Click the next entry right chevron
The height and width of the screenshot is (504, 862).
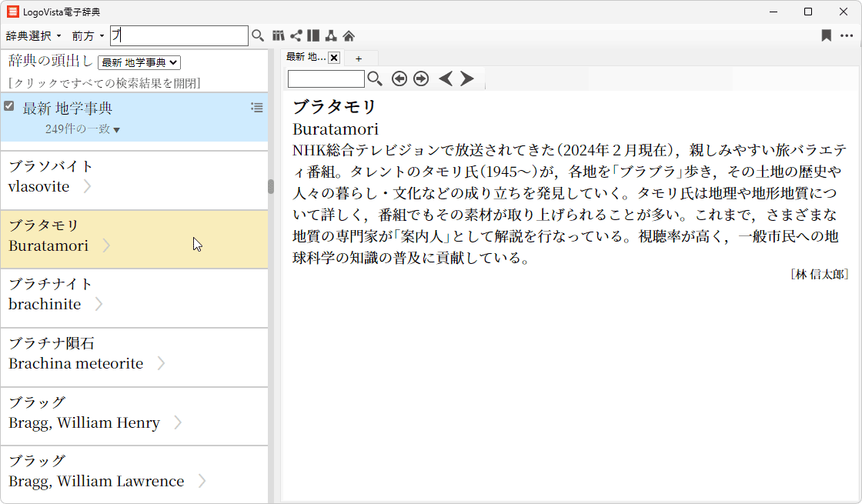(467, 78)
